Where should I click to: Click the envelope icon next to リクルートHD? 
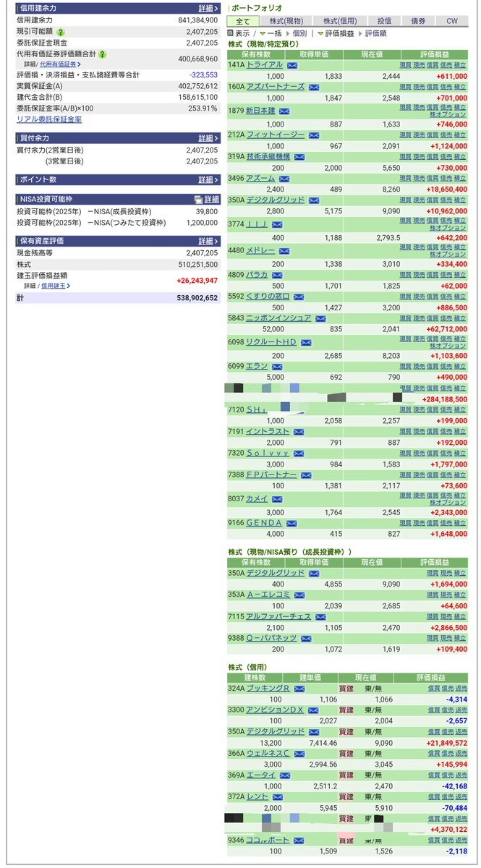click(307, 343)
